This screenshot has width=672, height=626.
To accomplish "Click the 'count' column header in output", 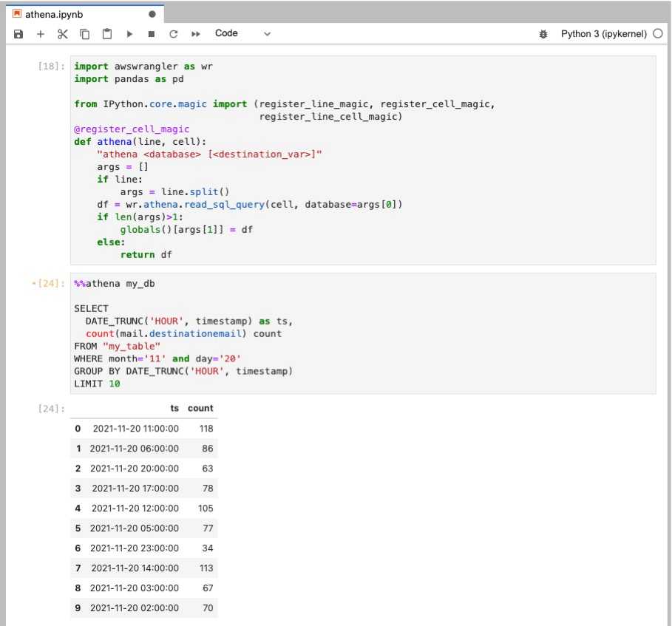I will coord(200,408).
